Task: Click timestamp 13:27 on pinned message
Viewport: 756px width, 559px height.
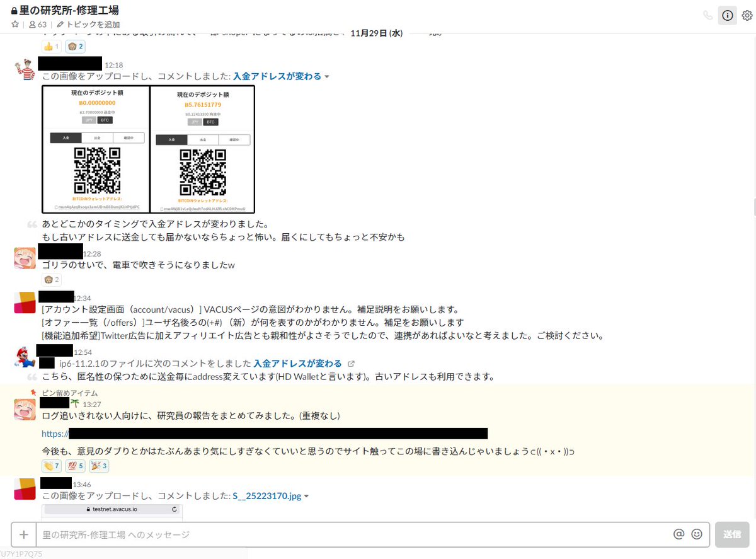Action: (x=92, y=404)
